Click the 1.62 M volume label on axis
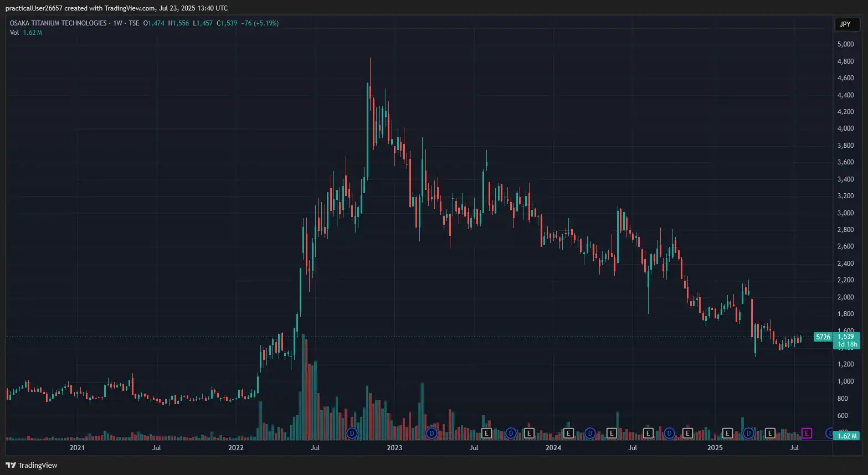Image resolution: width=868 pixels, height=475 pixels. pos(846,436)
